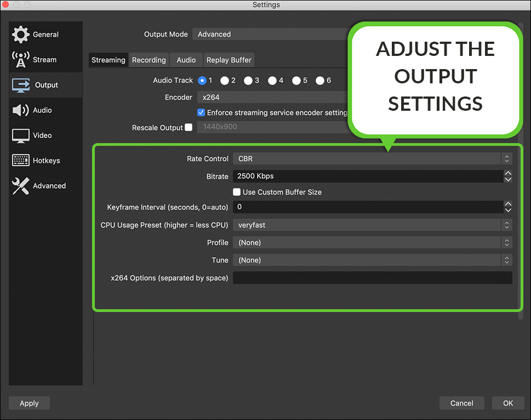
Task: Open General settings gear icon
Action: click(x=21, y=35)
